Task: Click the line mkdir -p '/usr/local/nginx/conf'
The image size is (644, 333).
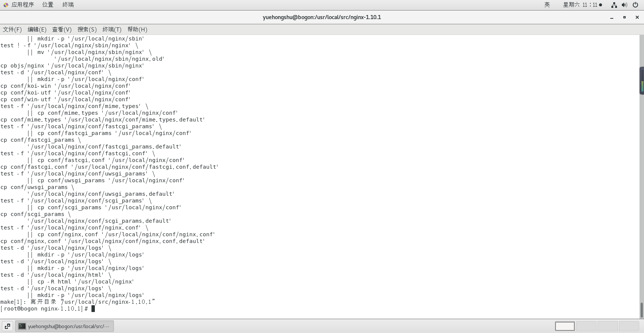Action: coord(86,79)
